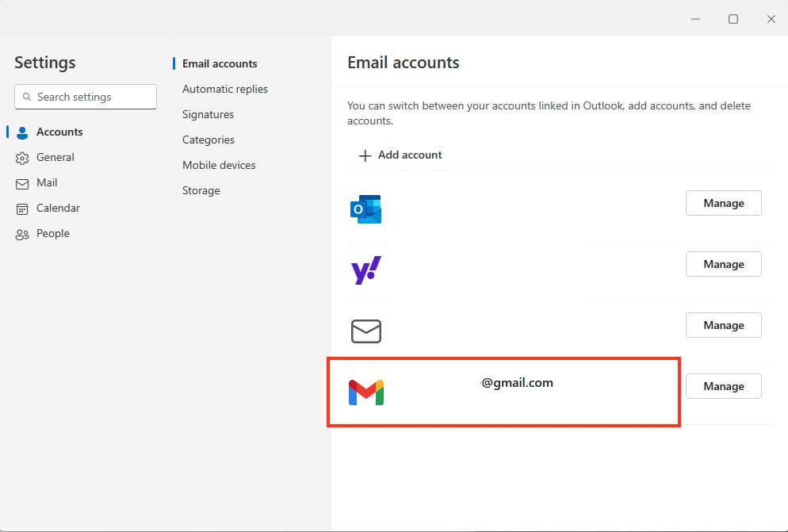Click the Accounts person icon in sidebar
788x532 pixels.
tap(22, 132)
